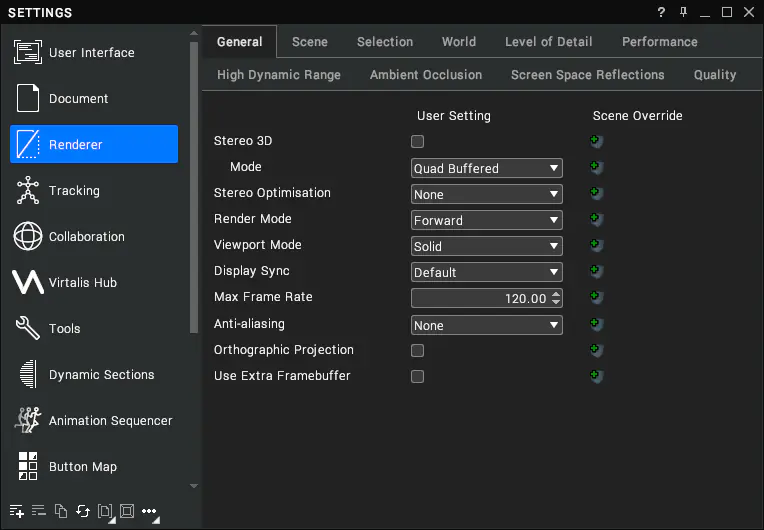The image size is (764, 530).
Task: Open the Display Sync dropdown showing Default
Action: click(487, 272)
